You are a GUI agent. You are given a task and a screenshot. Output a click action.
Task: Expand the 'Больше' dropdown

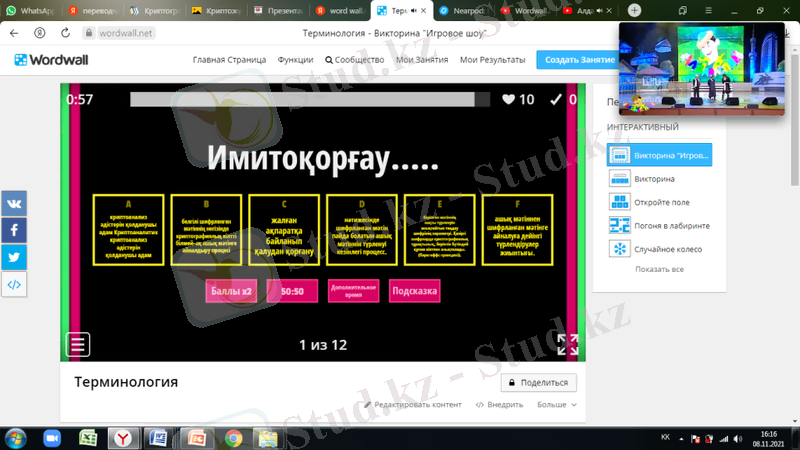click(557, 405)
